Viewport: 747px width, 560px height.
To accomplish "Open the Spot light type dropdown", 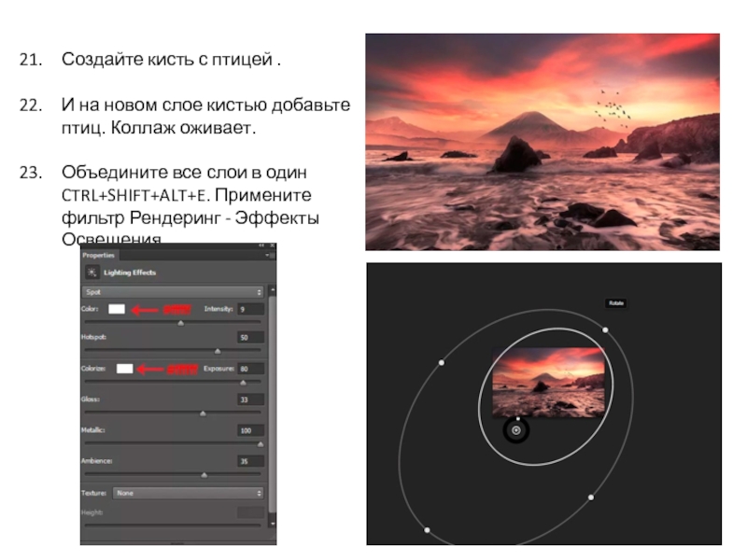I will point(173,292).
